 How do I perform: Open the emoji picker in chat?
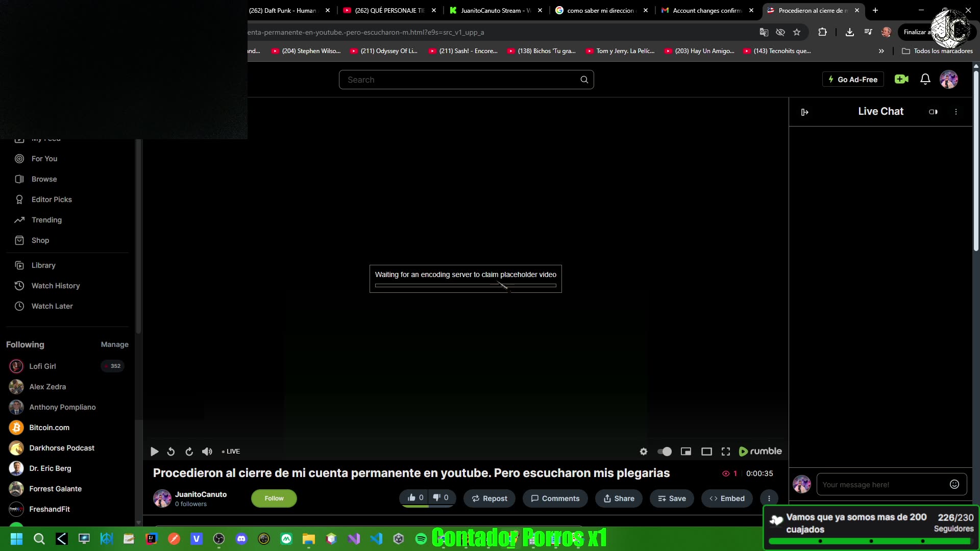(954, 484)
